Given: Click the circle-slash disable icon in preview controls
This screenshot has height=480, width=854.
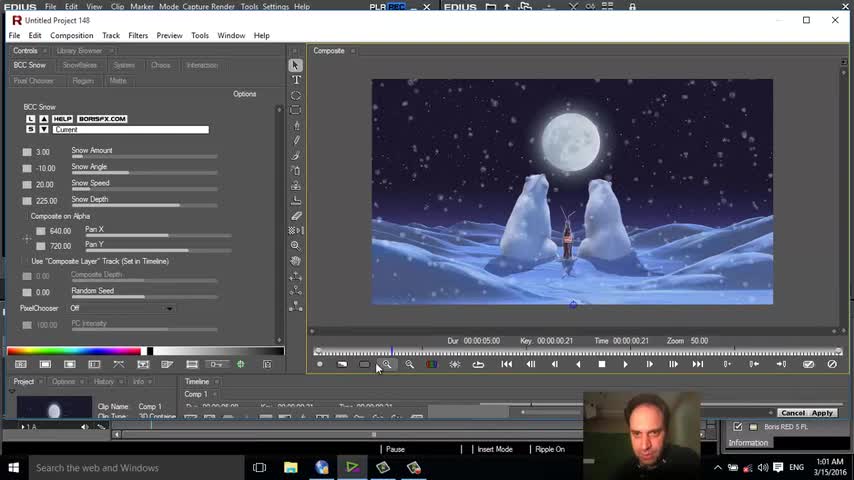Looking at the screenshot, I should (x=832, y=364).
